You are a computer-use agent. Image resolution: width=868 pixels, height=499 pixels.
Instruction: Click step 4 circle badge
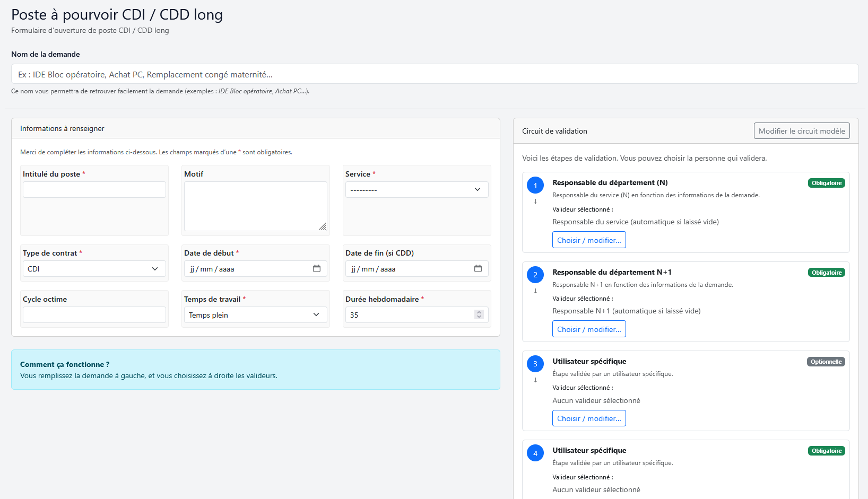click(x=535, y=453)
